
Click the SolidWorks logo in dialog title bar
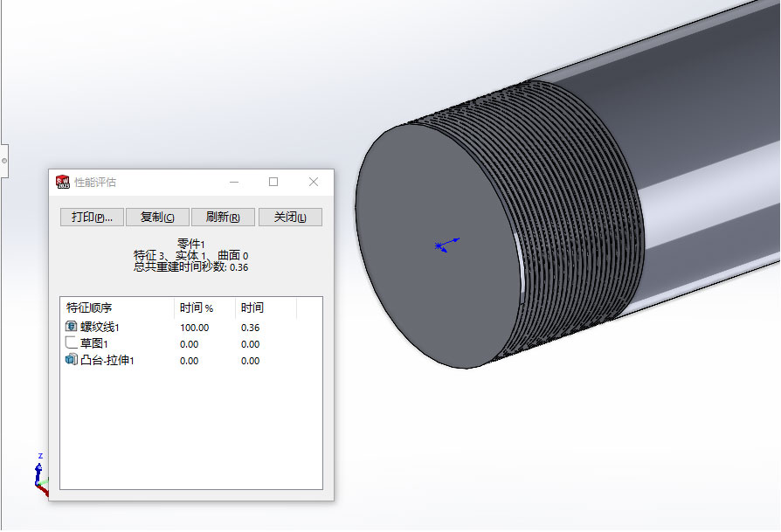click(62, 182)
